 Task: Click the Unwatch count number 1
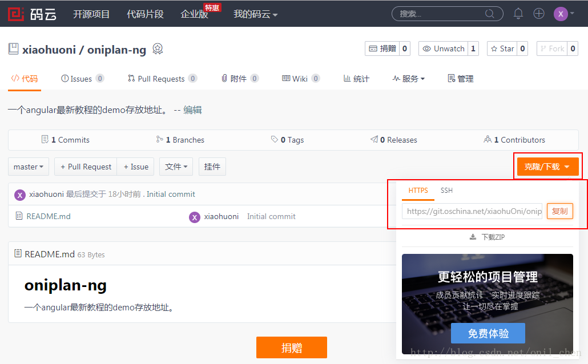pyautogui.click(x=473, y=48)
